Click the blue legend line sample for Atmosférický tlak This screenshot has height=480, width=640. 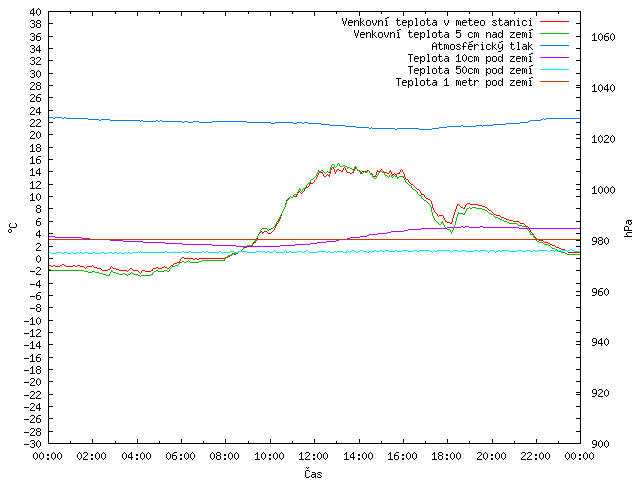pos(554,46)
